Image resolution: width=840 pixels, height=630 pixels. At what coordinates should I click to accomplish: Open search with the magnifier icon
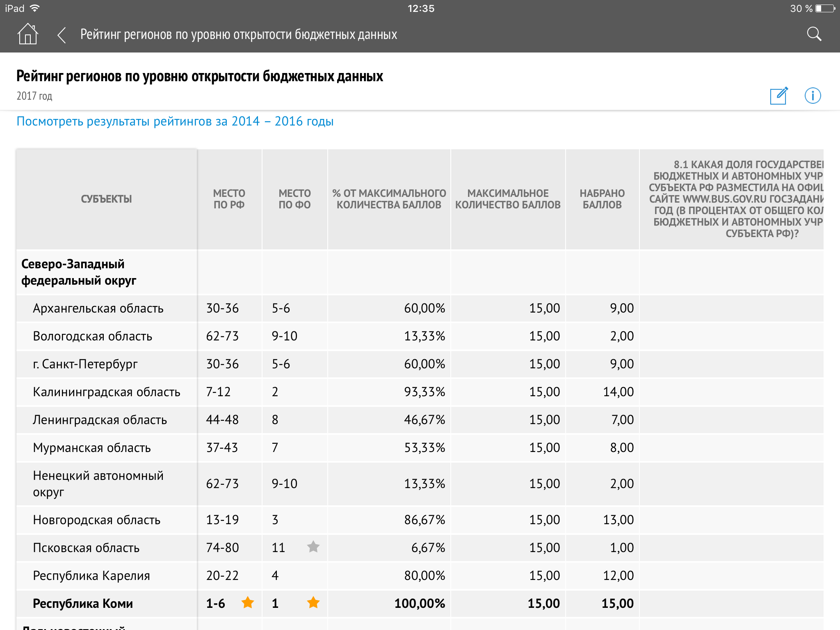814,34
